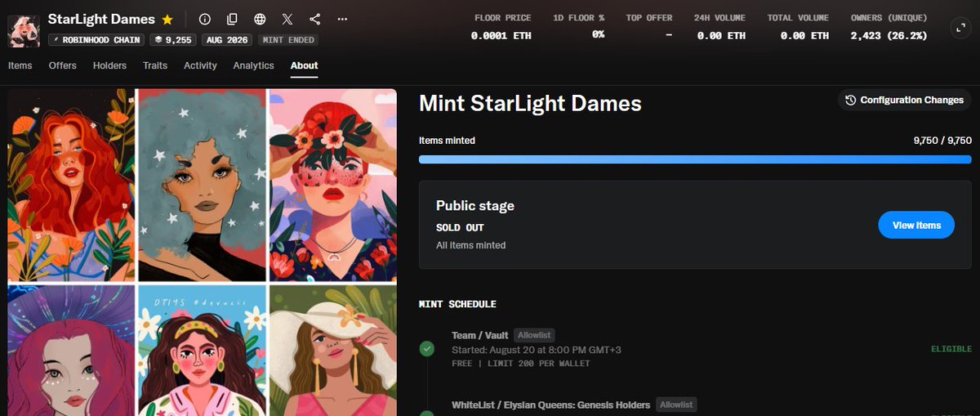The image size is (980, 416).
Task: Click the Public stage heading
Action: coord(475,205)
